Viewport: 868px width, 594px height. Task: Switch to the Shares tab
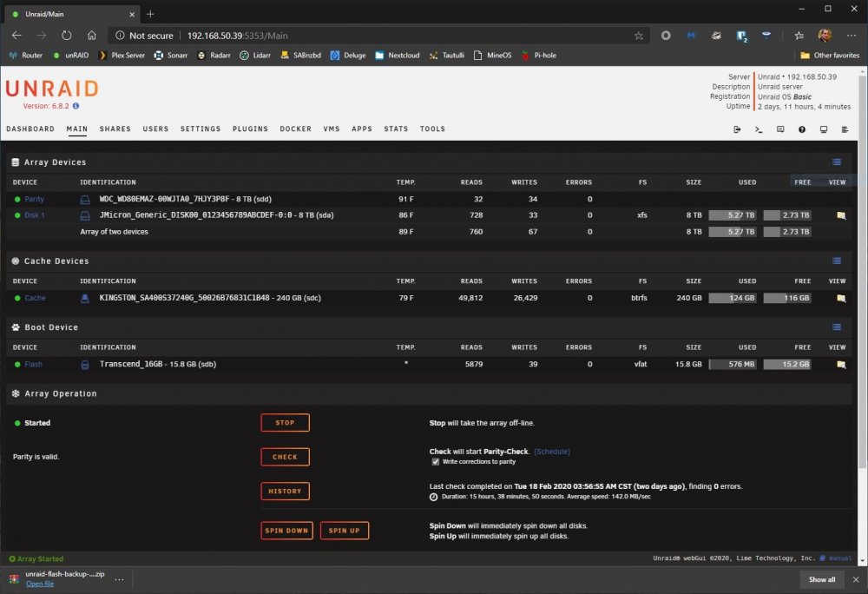[115, 129]
